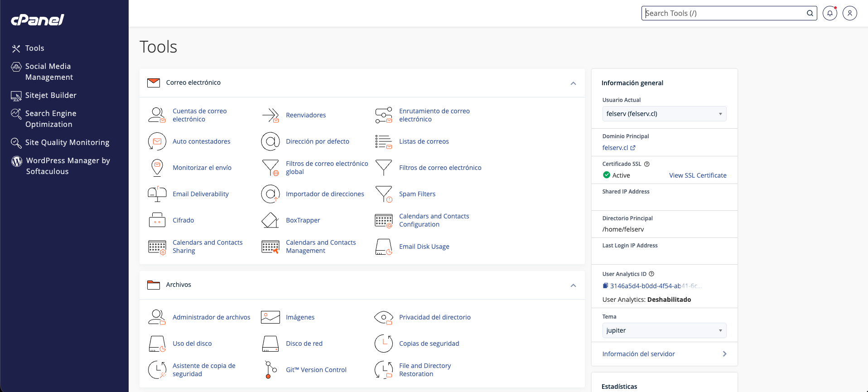Open the Tema jupiter dropdown
Viewport: 868px width, 392px height.
[x=664, y=330]
